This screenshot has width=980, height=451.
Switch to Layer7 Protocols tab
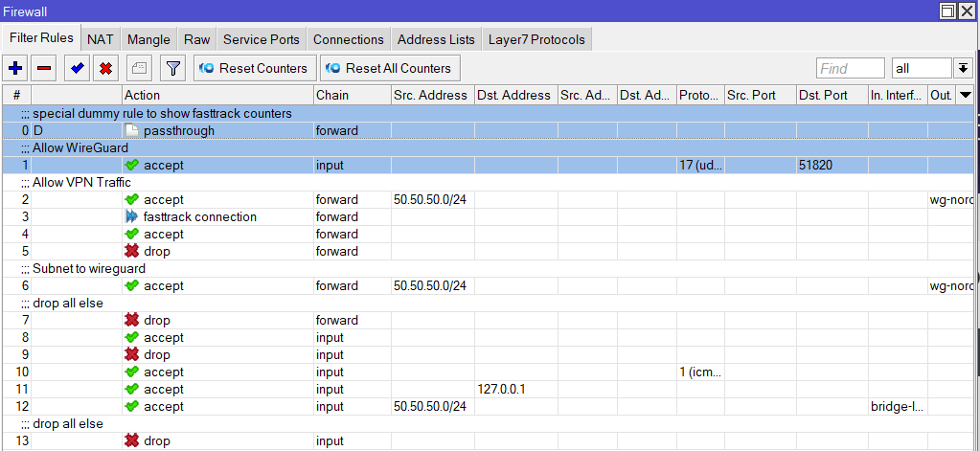536,39
